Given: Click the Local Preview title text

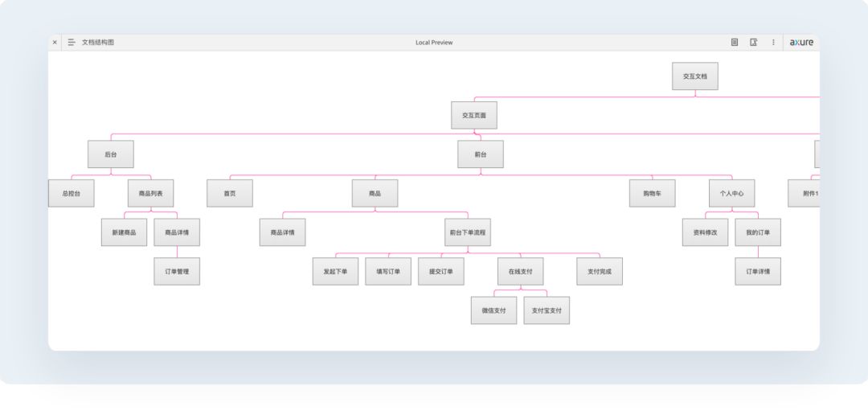Looking at the screenshot, I should click(434, 43).
